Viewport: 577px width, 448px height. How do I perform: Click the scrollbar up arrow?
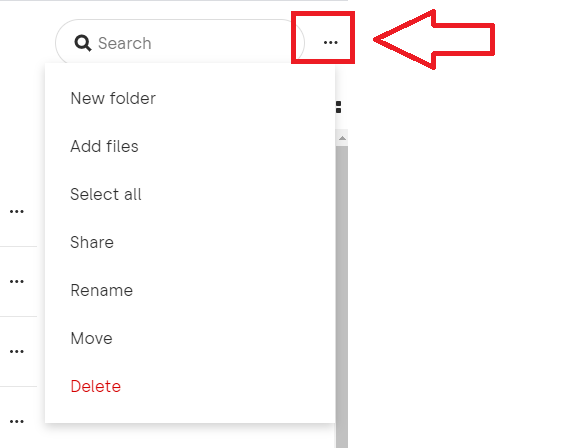[x=342, y=138]
